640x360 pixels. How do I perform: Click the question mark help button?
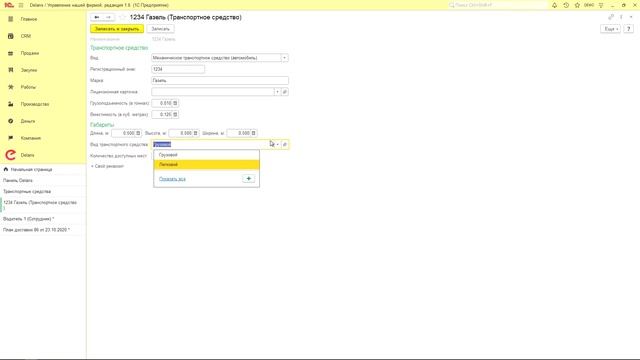click(629, 29)
